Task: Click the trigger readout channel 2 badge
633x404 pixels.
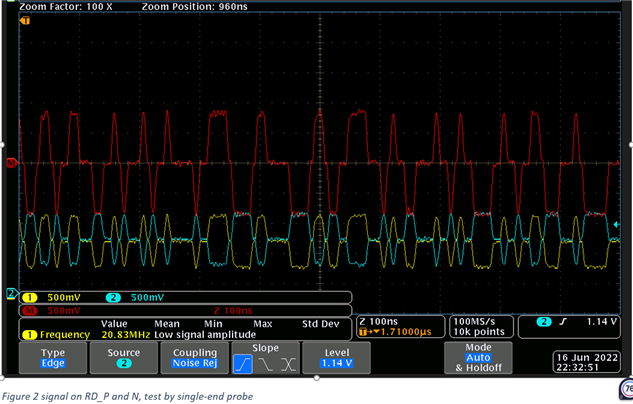Action: pos(544,322)
